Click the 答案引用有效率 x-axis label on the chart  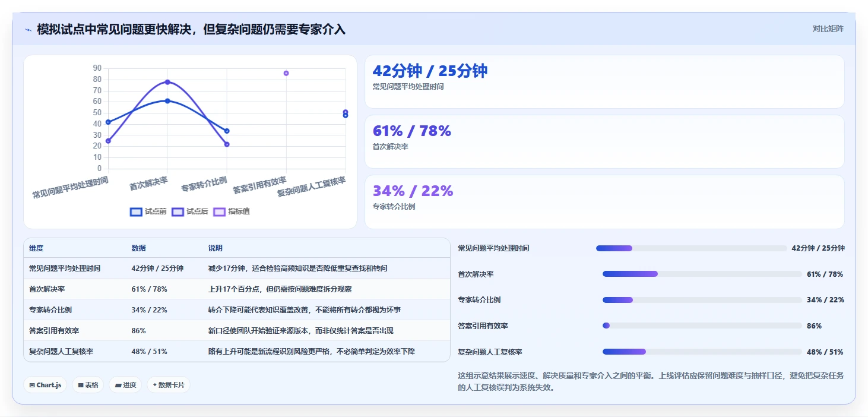click(x=259, y=185)
